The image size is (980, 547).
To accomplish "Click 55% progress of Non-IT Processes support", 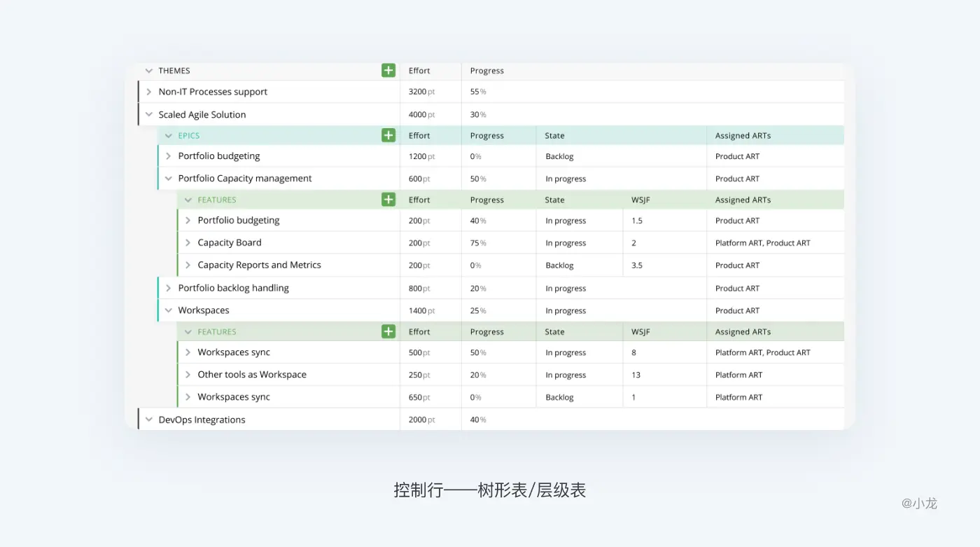I will point(478,92).
